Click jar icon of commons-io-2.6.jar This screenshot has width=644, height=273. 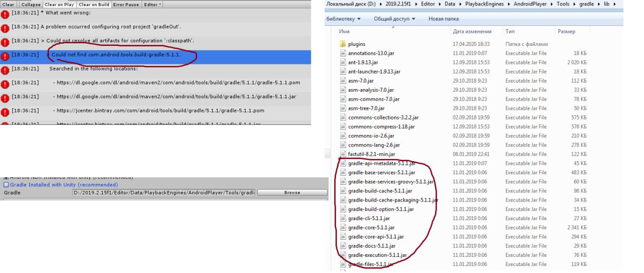[343, 136]
